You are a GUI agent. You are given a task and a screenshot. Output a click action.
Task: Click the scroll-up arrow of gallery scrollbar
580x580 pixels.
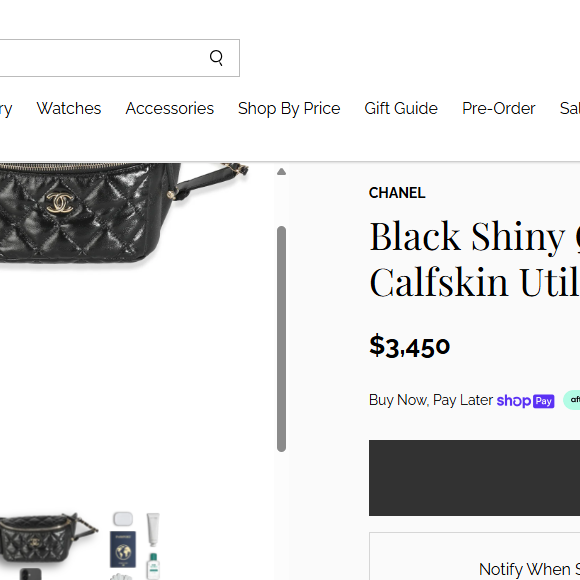click(281, 172)
